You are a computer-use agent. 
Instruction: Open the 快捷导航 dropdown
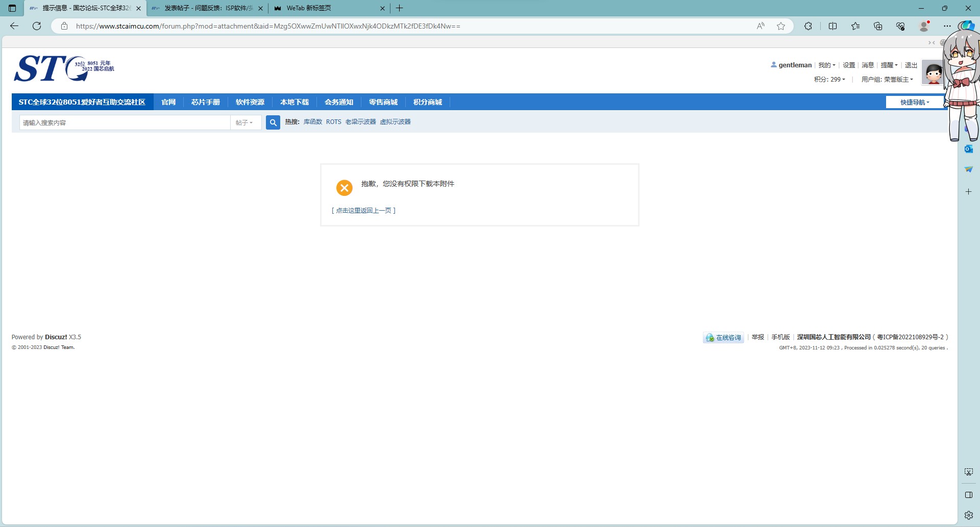click(915, 102)
